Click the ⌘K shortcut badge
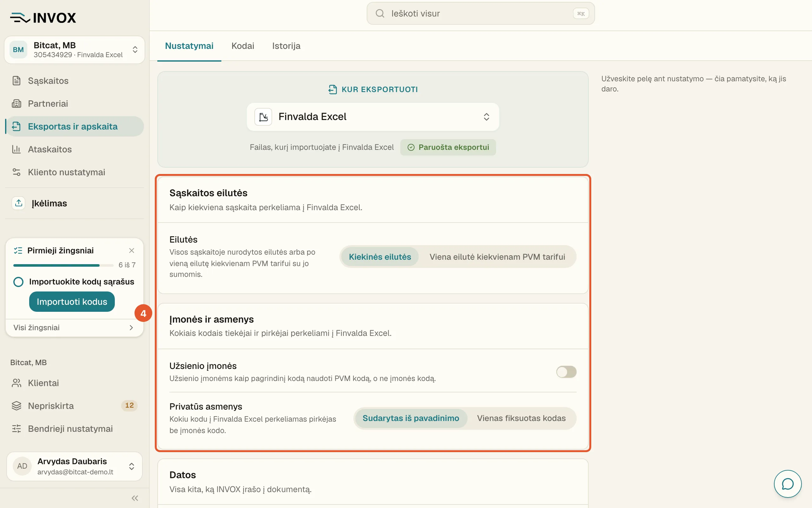The width and height of the screenshot is (812, 508). pyautogui.click(x=581, y=13)
